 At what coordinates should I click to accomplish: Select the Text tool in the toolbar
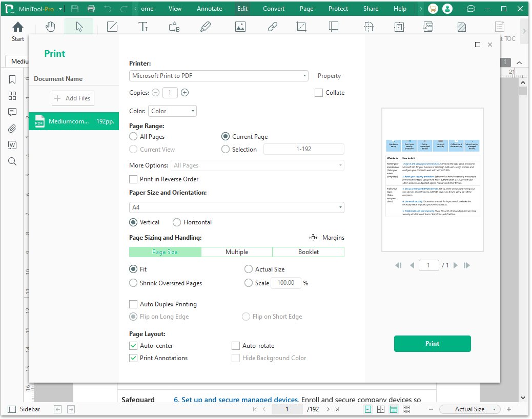coord(143,27)
